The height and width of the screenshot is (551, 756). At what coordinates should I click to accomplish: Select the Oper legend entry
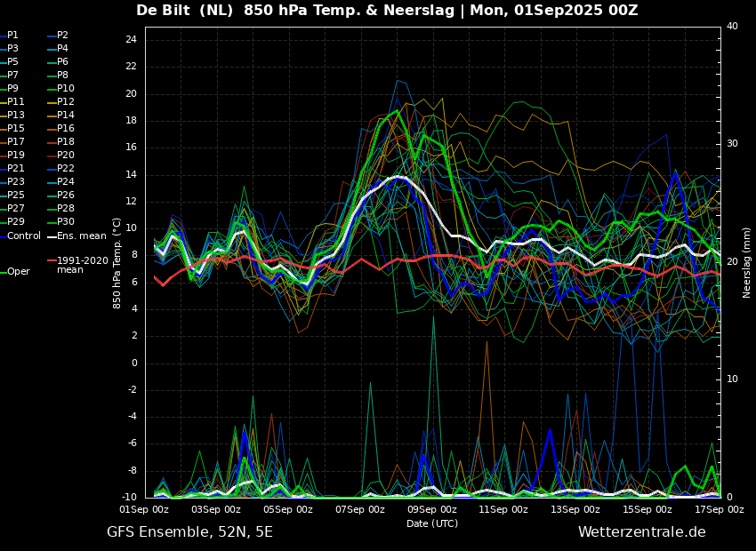click(x=19, y=272)
